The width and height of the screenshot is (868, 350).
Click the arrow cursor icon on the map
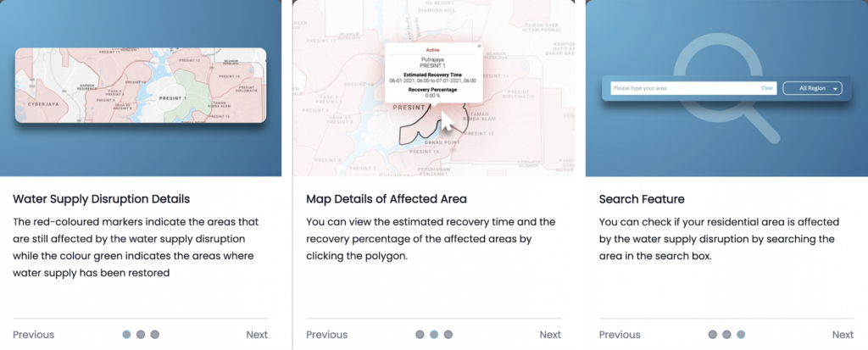pyautogui.click(x=448, y=123)
